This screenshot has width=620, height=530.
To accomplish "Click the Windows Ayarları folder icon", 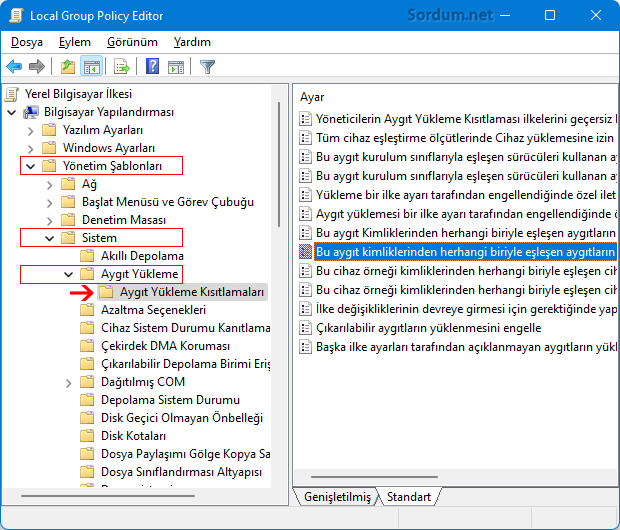I will tap(49, 148).
